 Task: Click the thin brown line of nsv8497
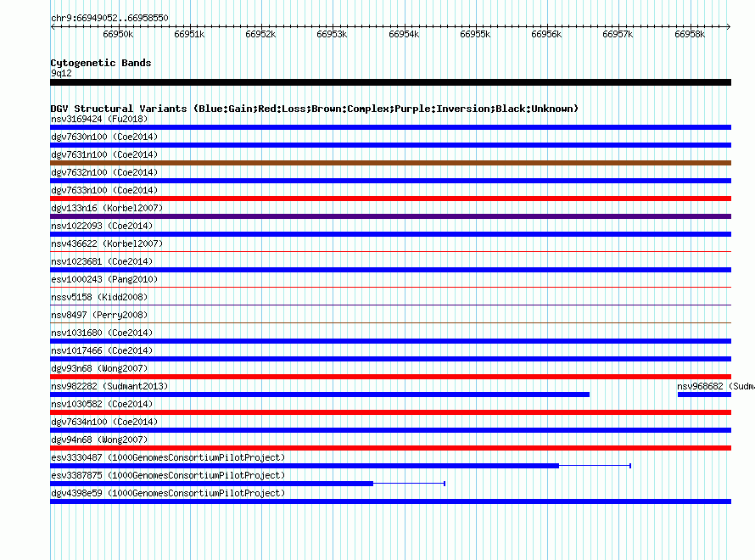pyautogui.click(x=390, y=322)
